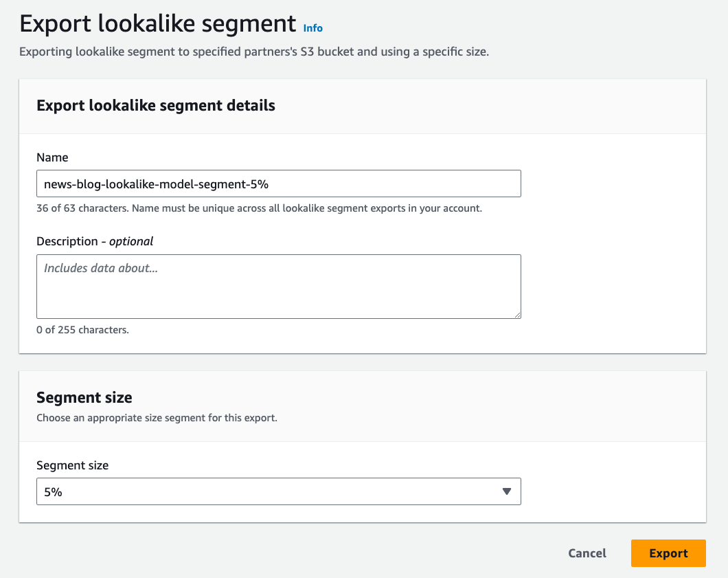Click the 'news-blog-lookalike-model-segment-5%' name text
The image size is (728, 578).
(161, 184)
